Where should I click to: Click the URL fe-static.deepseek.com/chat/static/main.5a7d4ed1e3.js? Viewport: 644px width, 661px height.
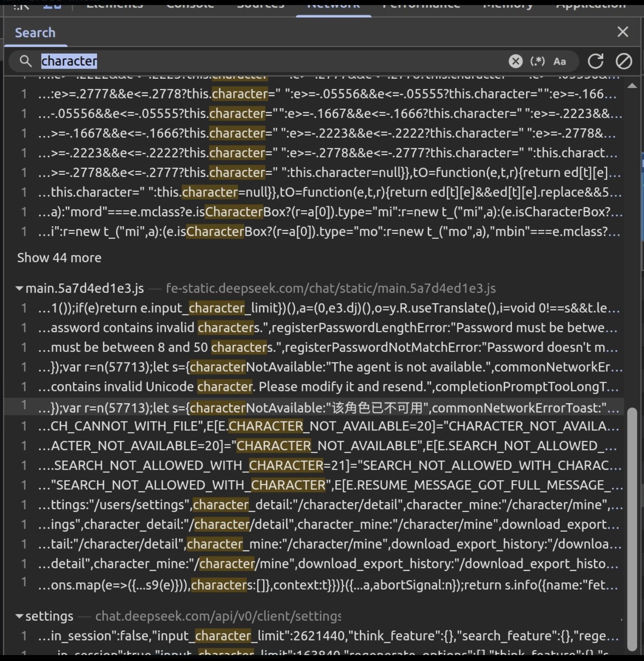[331, 288]
